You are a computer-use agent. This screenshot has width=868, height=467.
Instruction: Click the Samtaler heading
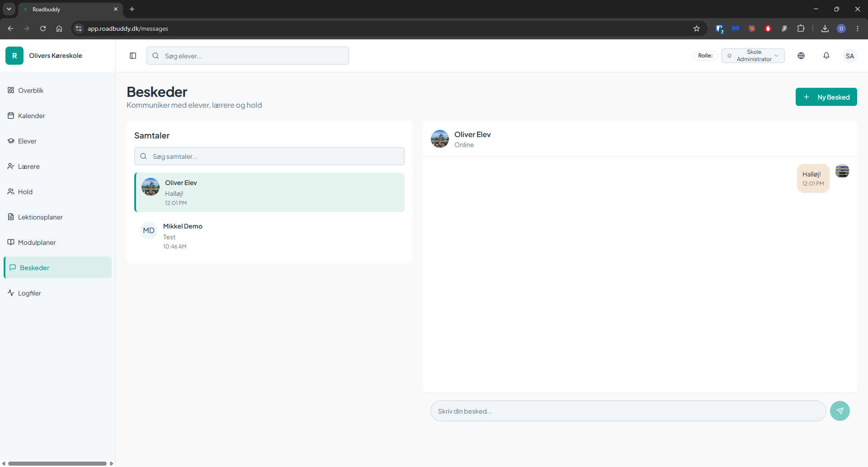tap(152, 135)
